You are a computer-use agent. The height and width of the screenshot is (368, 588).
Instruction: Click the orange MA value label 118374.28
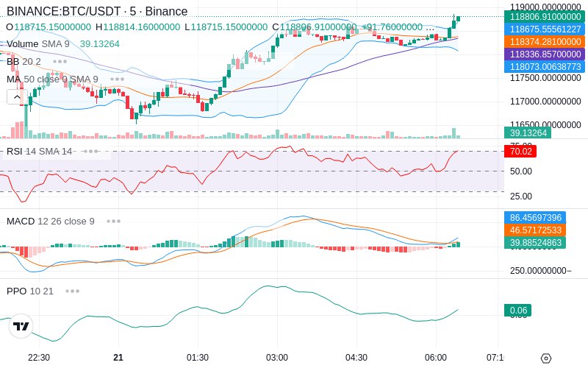pos(545,42)
